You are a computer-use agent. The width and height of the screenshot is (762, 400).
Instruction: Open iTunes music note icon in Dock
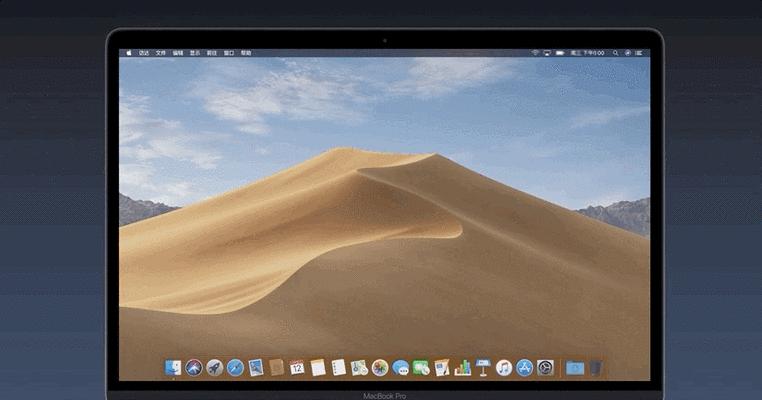(504, 368)
